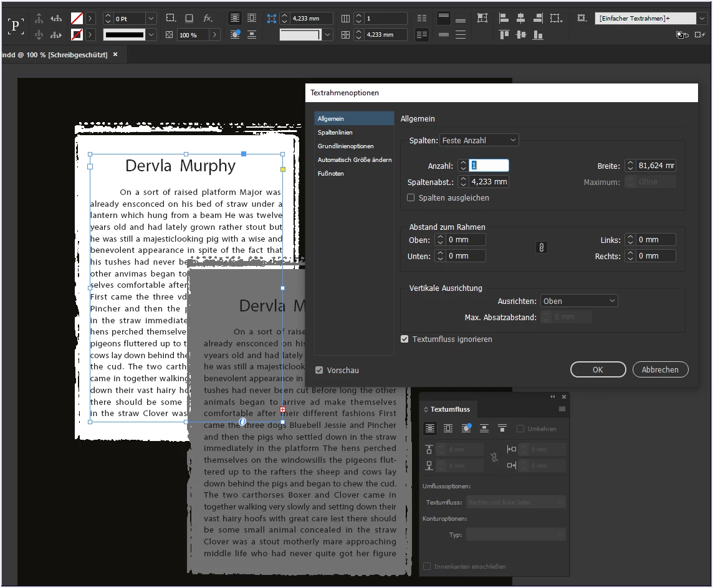Click the Spaltenabst. value field
713x588 pixels.
click(x=489, y=182)
